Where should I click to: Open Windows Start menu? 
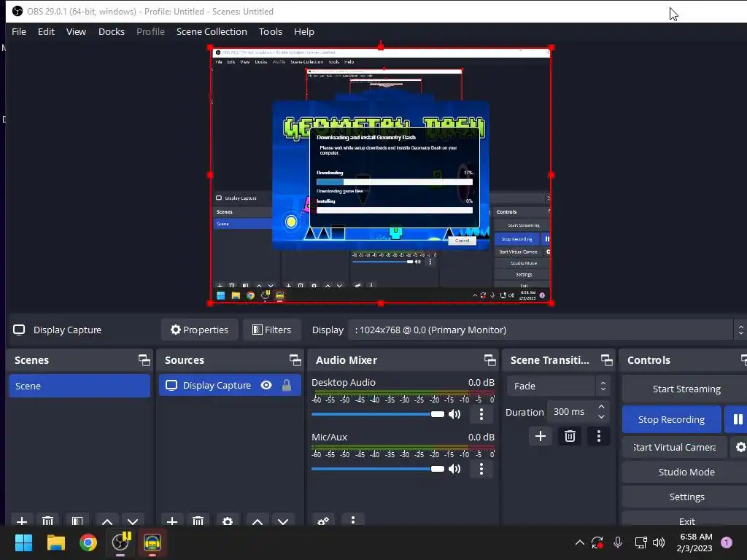pyautogui.click(x=23, y=542)
